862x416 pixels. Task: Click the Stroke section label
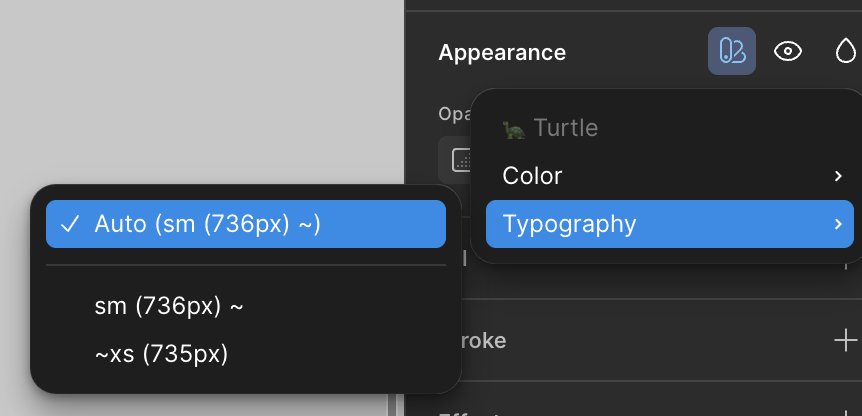(484, 340)
